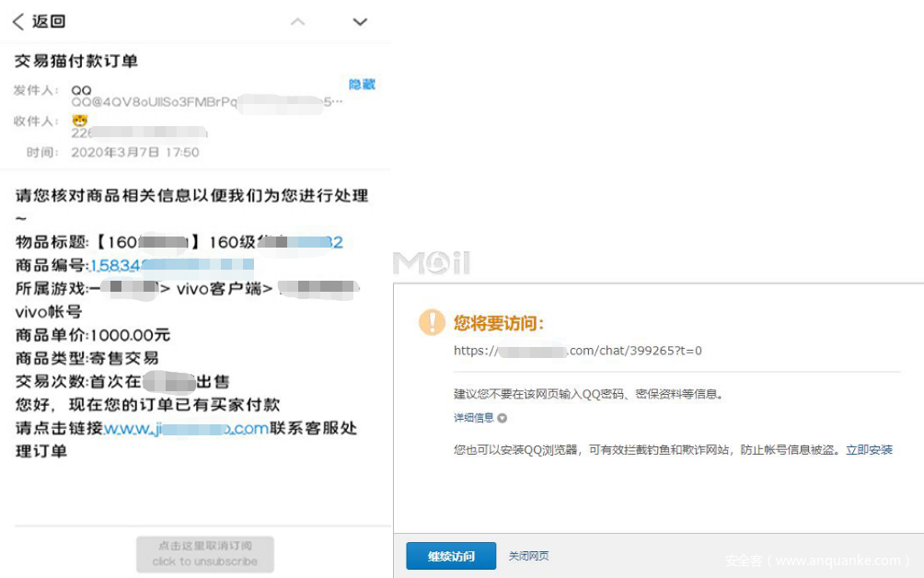Viewport: 924px width, 578px height.
Task: Expand 详细信息 details
Action: pyautogui.click(x=479, y=418)
